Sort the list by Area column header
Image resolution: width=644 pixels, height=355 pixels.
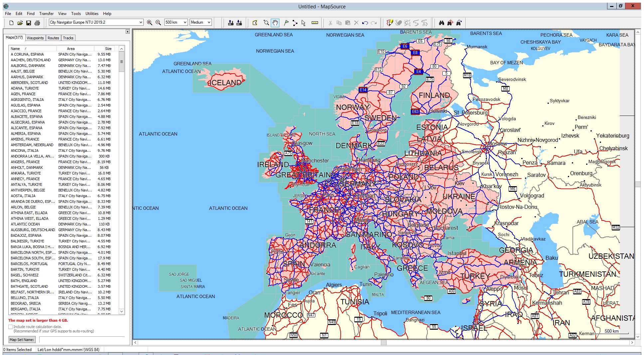click(x=75, y=49)
